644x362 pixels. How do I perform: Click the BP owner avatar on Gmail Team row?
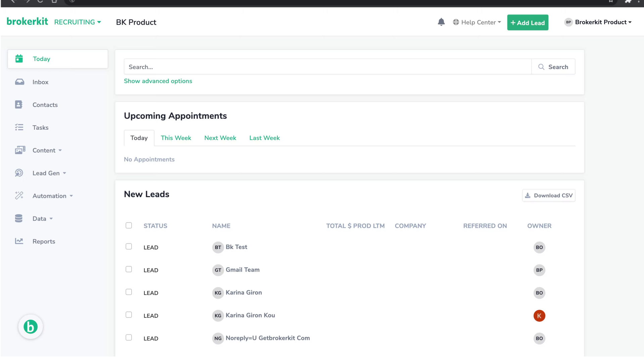tap(539, 270)
